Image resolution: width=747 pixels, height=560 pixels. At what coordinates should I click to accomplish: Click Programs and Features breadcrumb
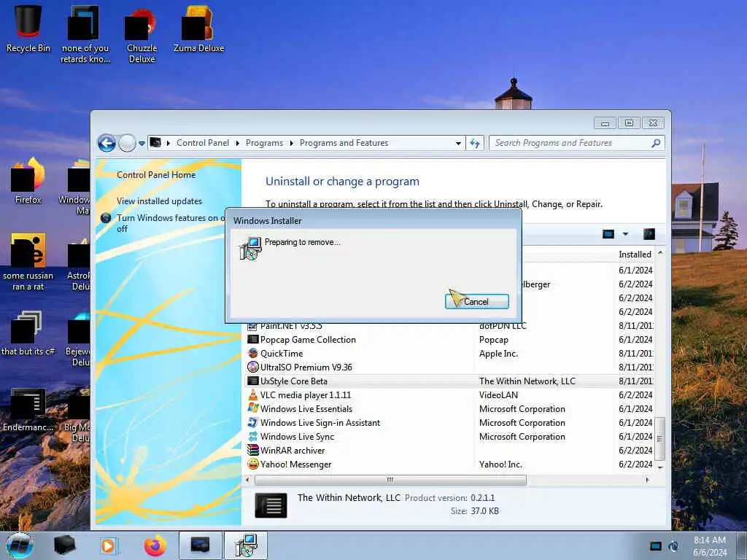(x=344, y=143)
